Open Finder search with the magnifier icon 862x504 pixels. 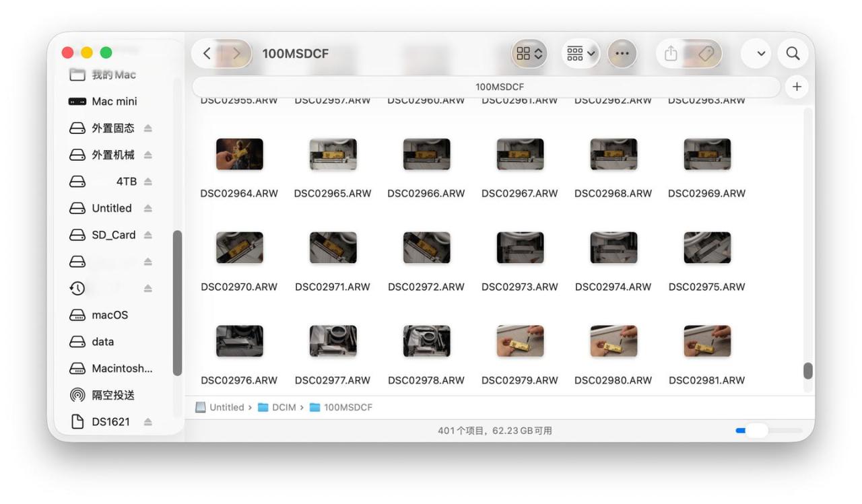click(793, 54)
